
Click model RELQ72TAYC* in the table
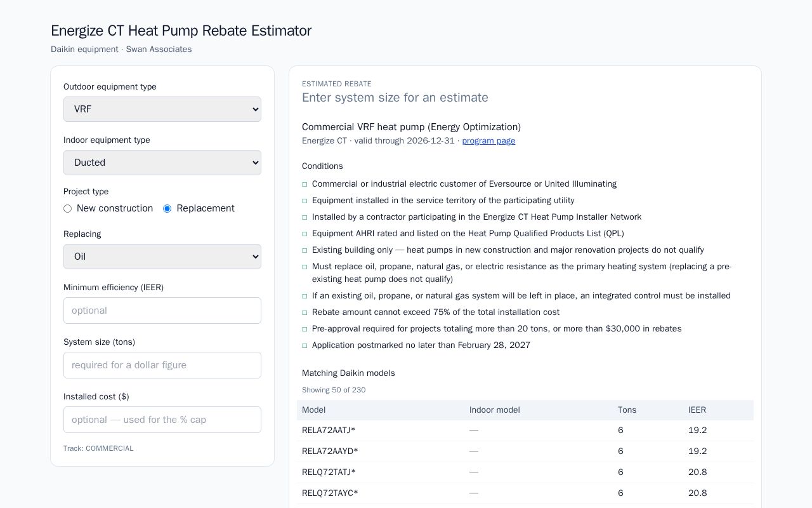[x=330, y=493]
